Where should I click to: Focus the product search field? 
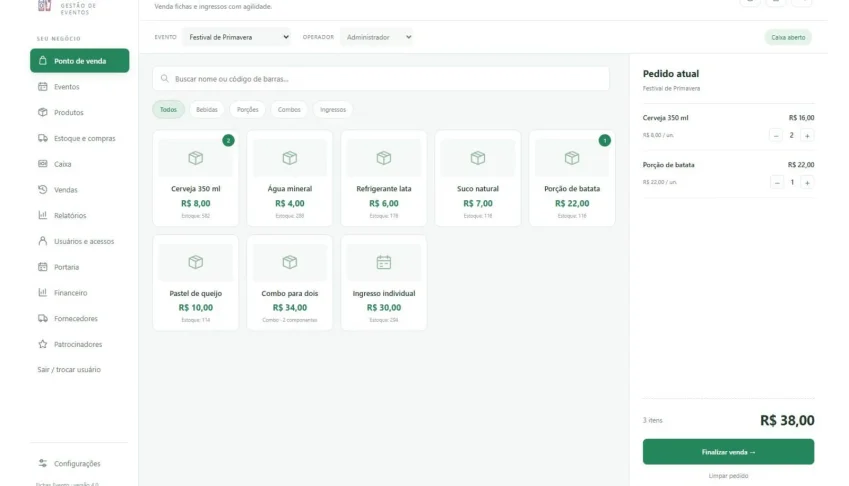click(x=381, y=78)
